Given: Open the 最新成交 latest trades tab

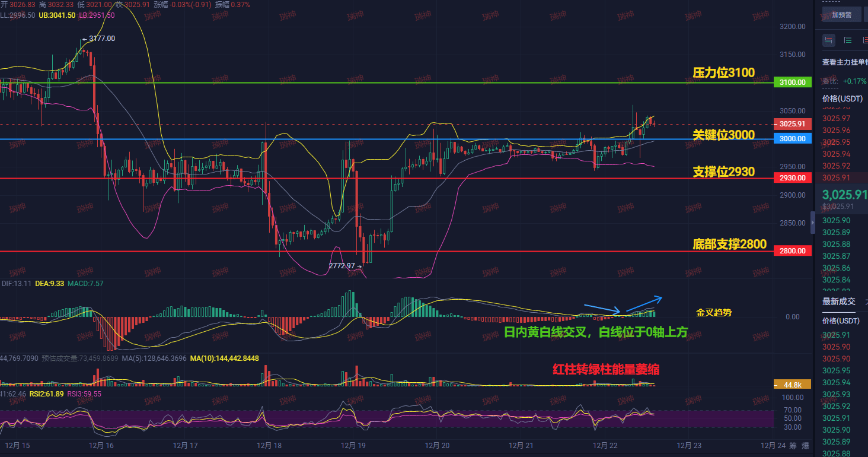Looking at the screenshot, I should click(839, 302).
